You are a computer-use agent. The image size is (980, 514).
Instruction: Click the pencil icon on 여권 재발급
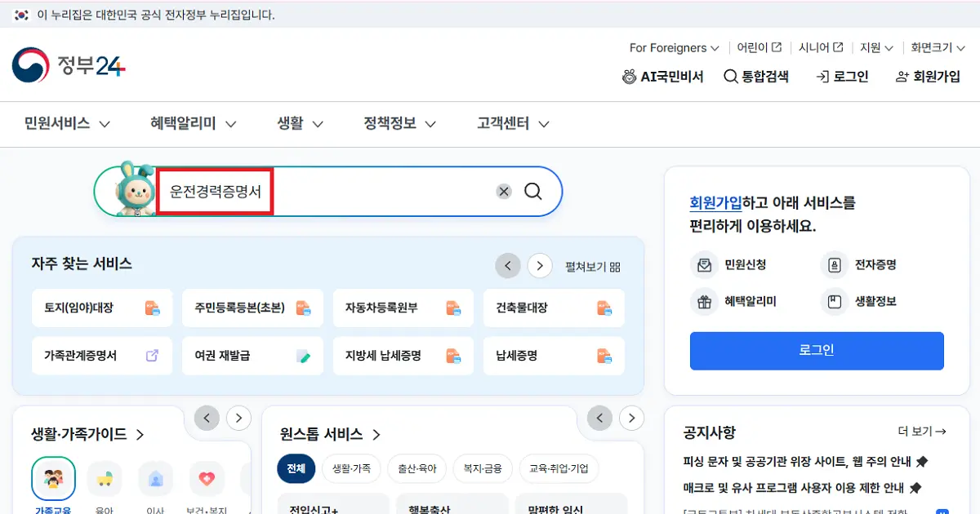303,356
